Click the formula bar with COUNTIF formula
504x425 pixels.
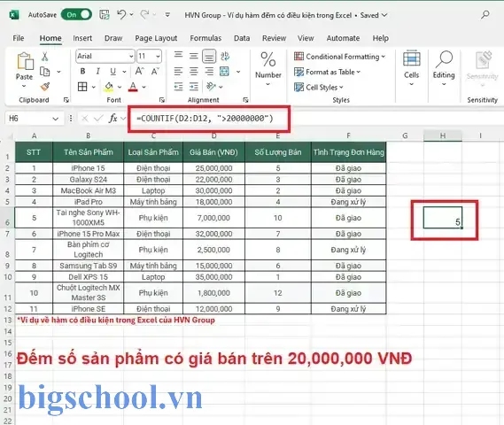[x=315, y=119]
